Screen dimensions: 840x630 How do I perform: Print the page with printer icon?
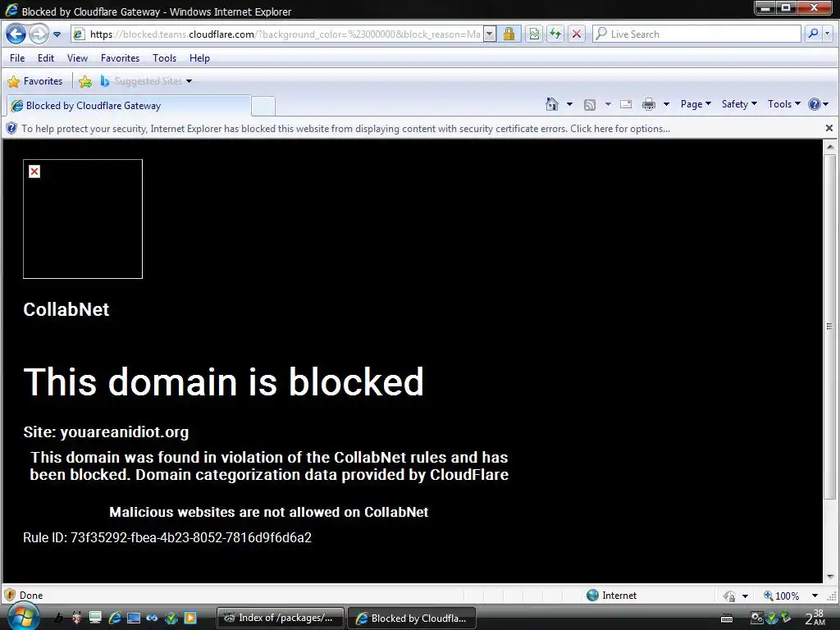[649, 104]
